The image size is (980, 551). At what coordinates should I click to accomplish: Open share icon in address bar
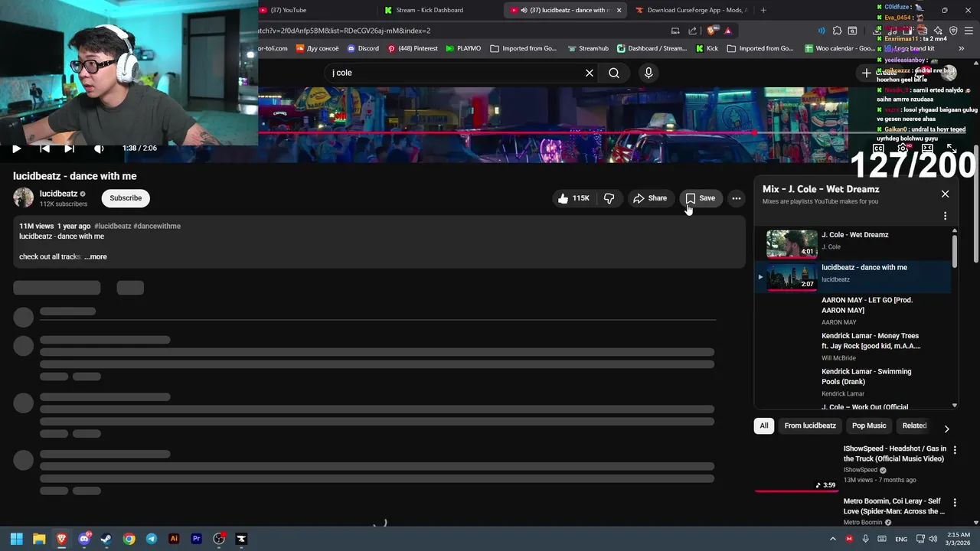pos(692,31)
